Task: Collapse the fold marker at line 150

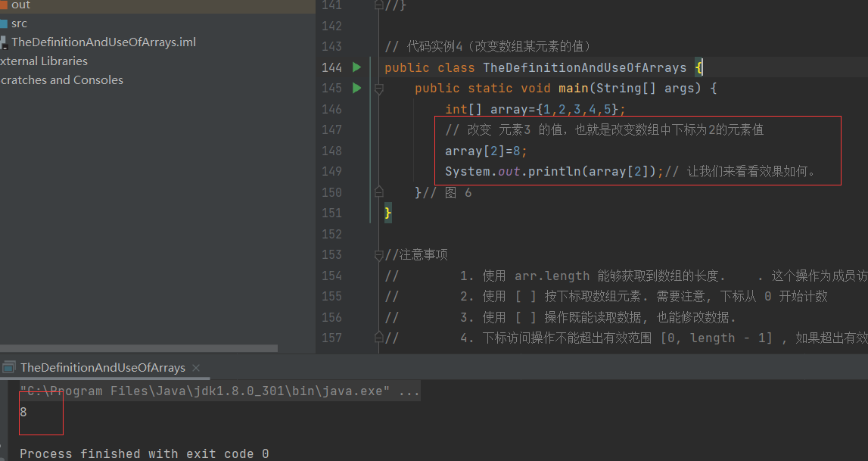Action: pos(379,192)
